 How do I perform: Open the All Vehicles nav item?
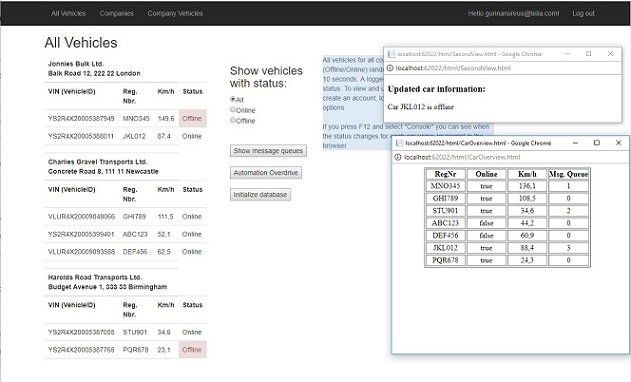pyautogui.click(x=68, y=13)
